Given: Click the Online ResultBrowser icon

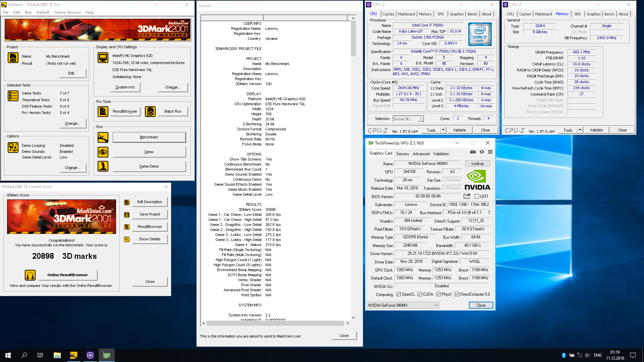Looking at the screenshot, I should click(30, 275).
